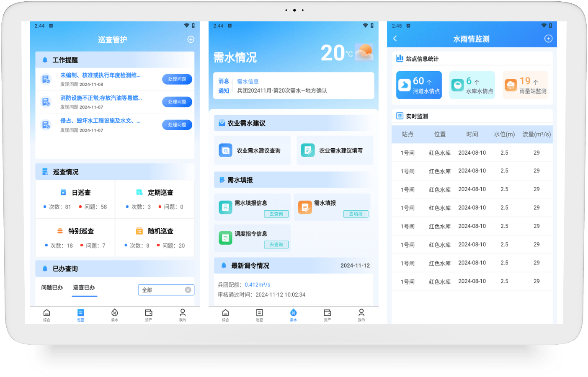Click the 已办查询 bell icon
588x377 pixels.
(x=45, y=269)
